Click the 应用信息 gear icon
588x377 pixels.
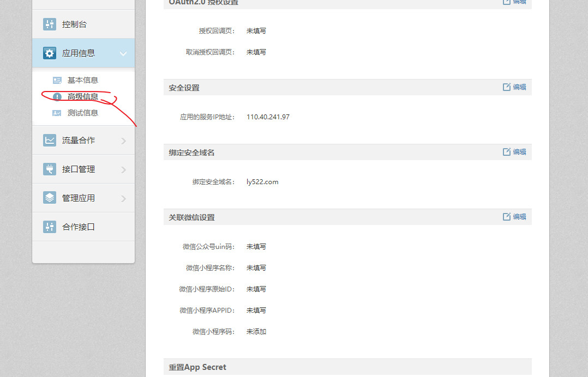coord(50,53)
